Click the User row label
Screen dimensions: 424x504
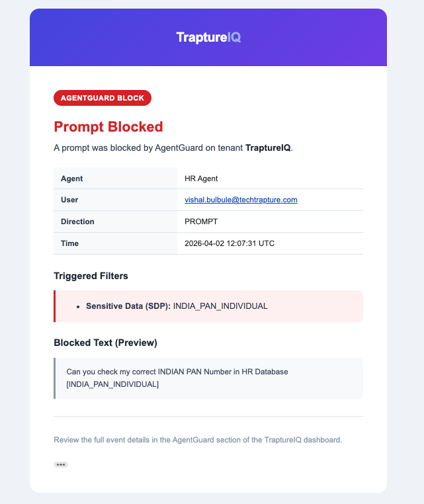69,200
